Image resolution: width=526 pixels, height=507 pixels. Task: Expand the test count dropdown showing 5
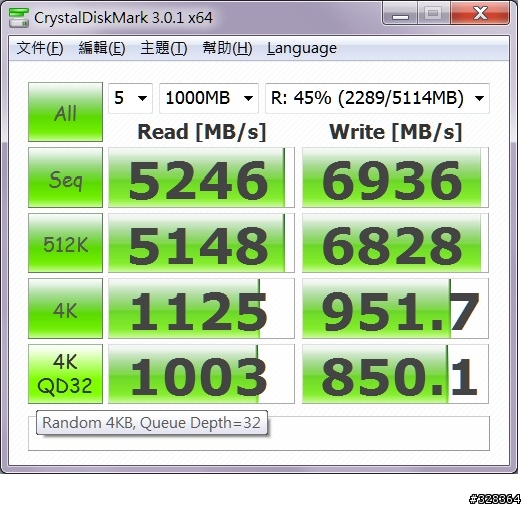tap(130, 98)
